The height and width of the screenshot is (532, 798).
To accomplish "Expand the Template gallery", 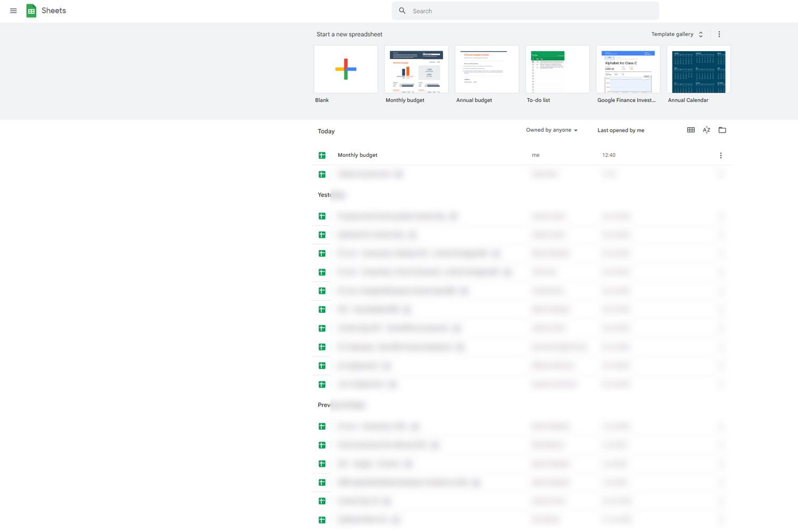I will (x=676, y=34).
